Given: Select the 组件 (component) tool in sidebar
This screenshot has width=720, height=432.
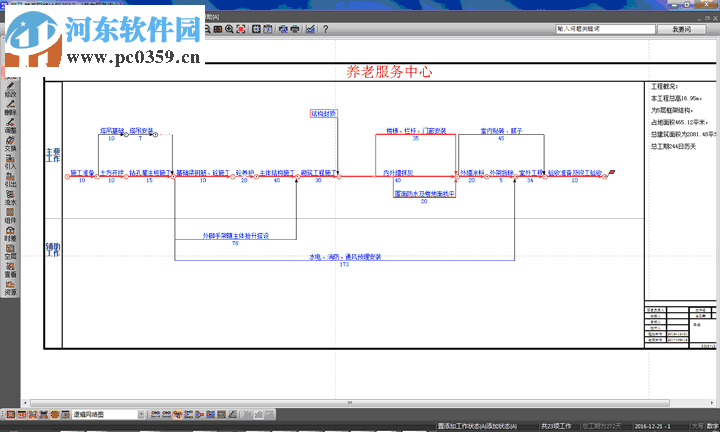Looking at the screenshot, I should point(10,216).
